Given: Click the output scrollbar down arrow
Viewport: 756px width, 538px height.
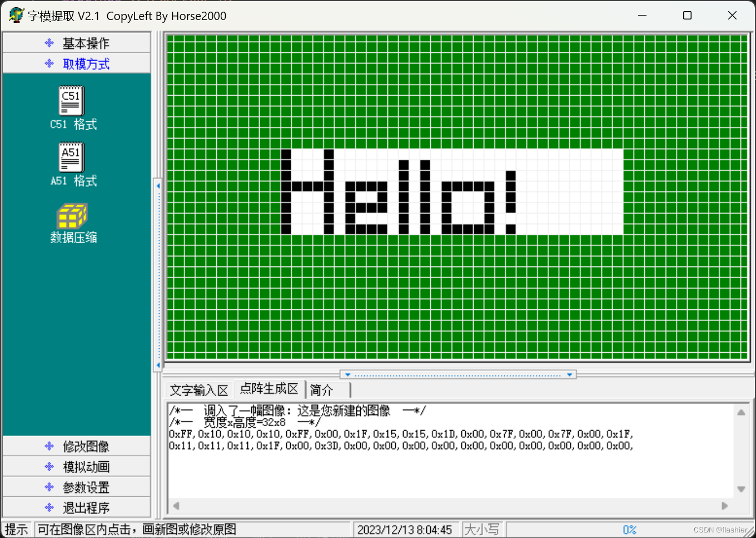Looking at the screenshot, I should coord(741,490).
